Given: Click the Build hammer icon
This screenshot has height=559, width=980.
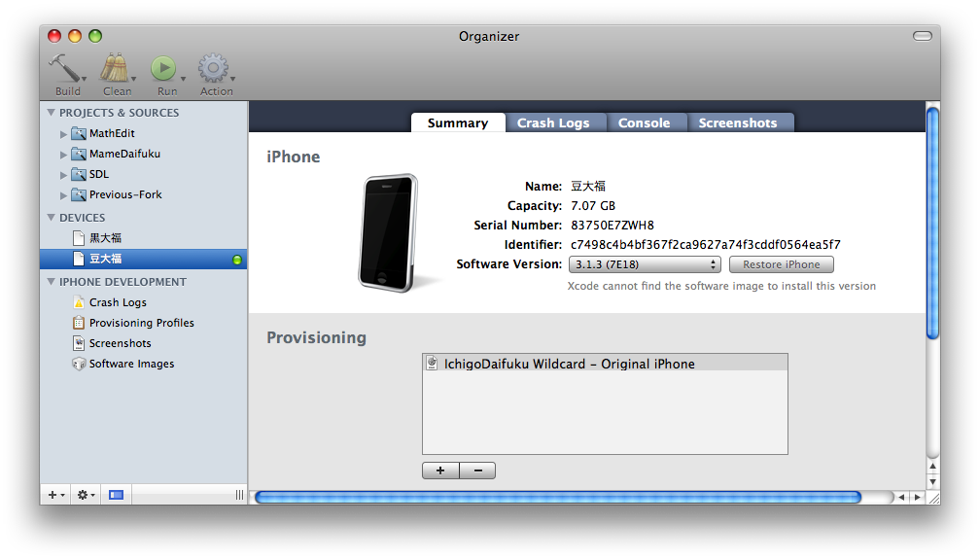Looking at the screenshot, I should pyautogui.click(x=66, y=69).
